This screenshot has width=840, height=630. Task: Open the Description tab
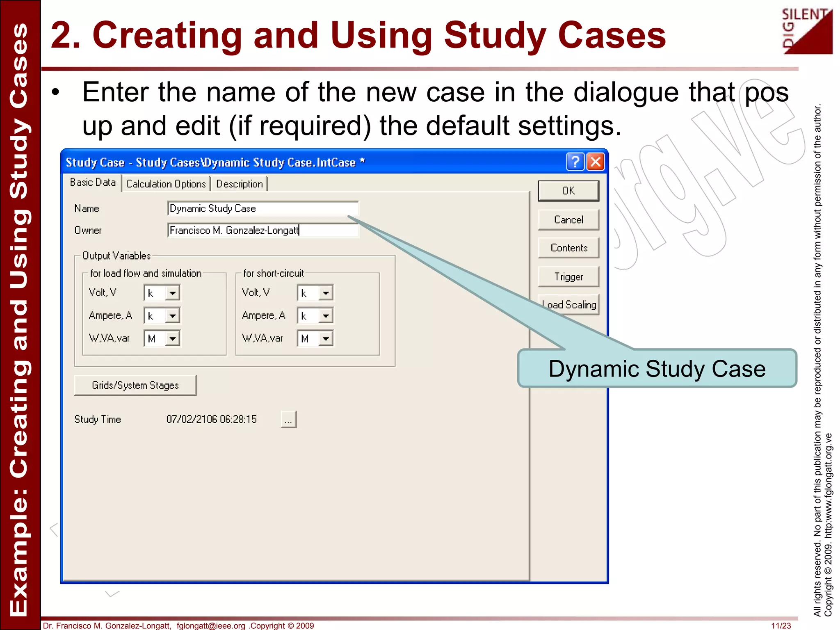coord(239,184)
